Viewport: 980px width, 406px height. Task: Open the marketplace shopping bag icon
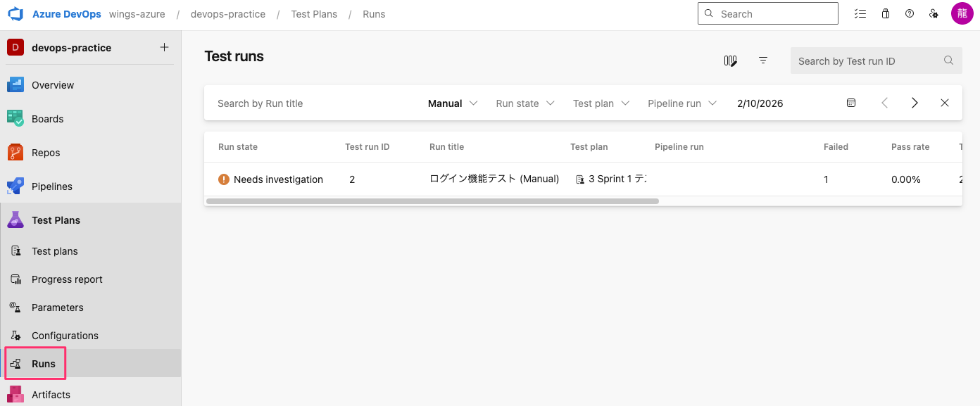pos(886,14)
